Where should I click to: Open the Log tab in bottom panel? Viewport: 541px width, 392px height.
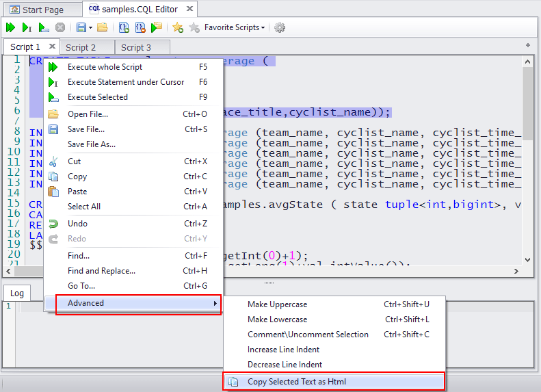click(17, 293)
